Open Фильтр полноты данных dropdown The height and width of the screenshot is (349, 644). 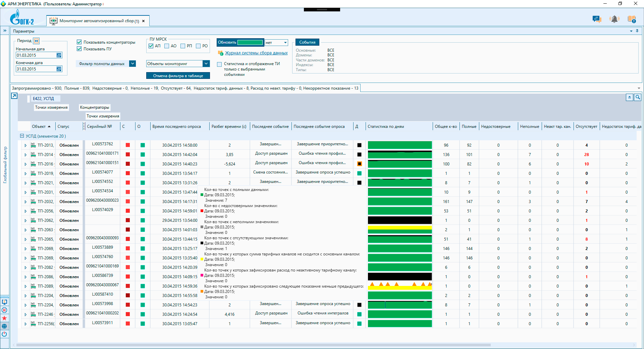[132, 64]
